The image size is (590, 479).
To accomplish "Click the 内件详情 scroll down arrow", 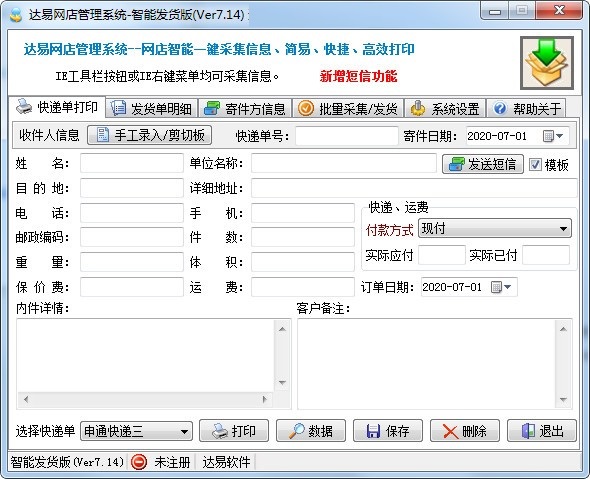I will pyautogui.click(x=282, y=383).
